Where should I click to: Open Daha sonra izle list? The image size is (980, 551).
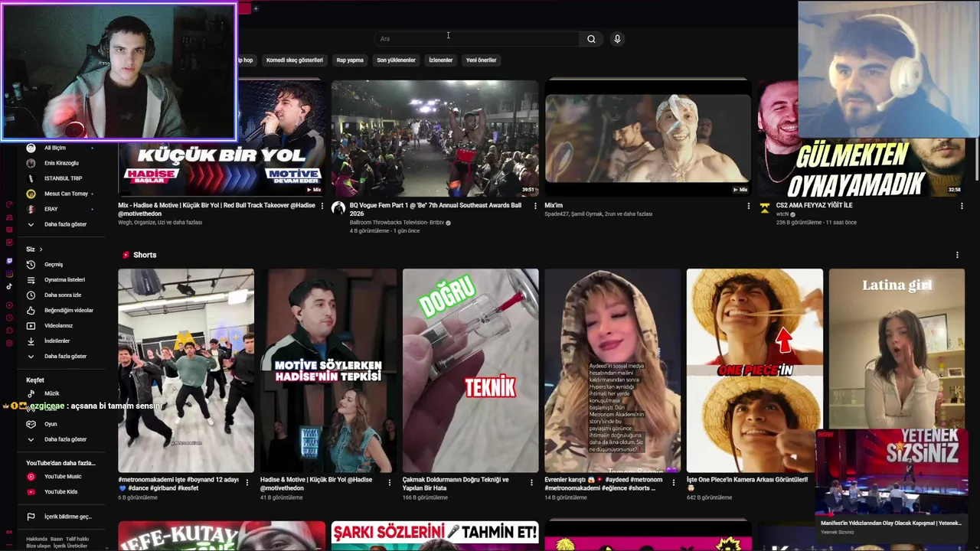tap(62, 295)
